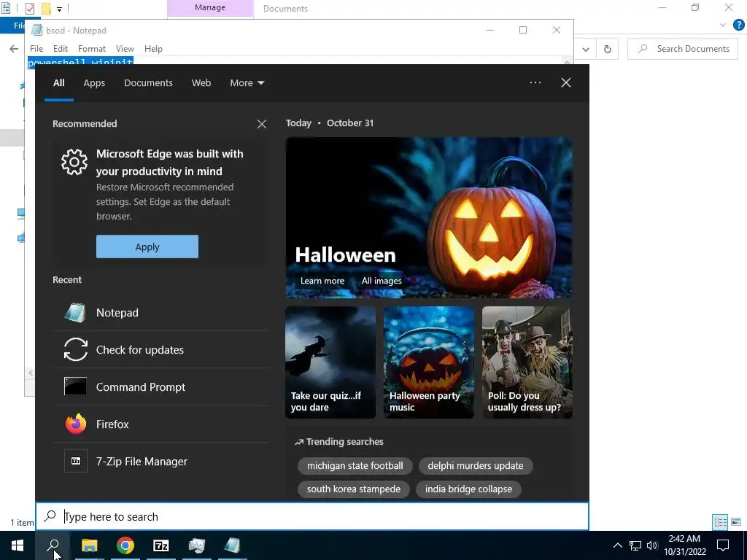The height and width of the screenshot is (560, 747).
Task: Open Halloween party music thumbnail
Action: point(429,362)
